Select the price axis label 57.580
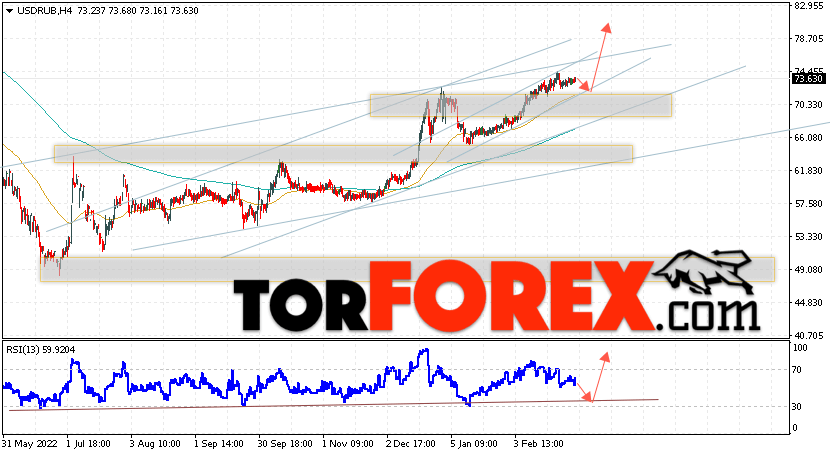The height and width of the screenshot is (455, 830). point(808,204)
